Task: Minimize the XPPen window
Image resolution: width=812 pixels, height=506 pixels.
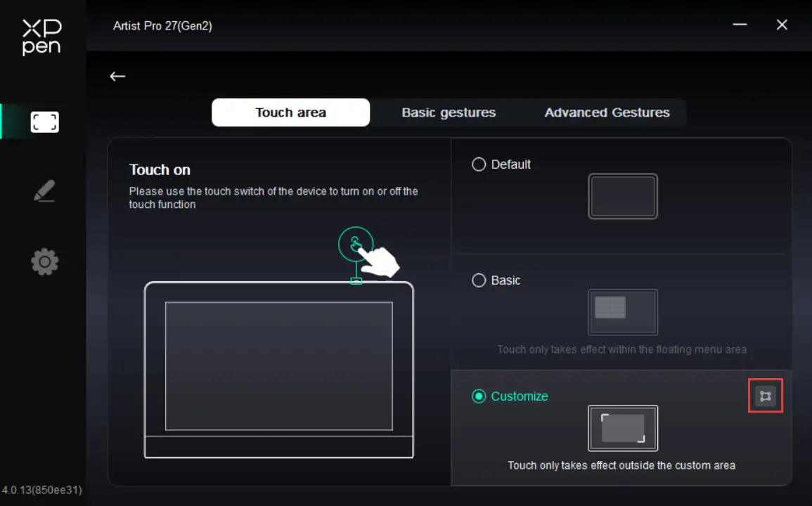Action: click(x=740, y=25)
